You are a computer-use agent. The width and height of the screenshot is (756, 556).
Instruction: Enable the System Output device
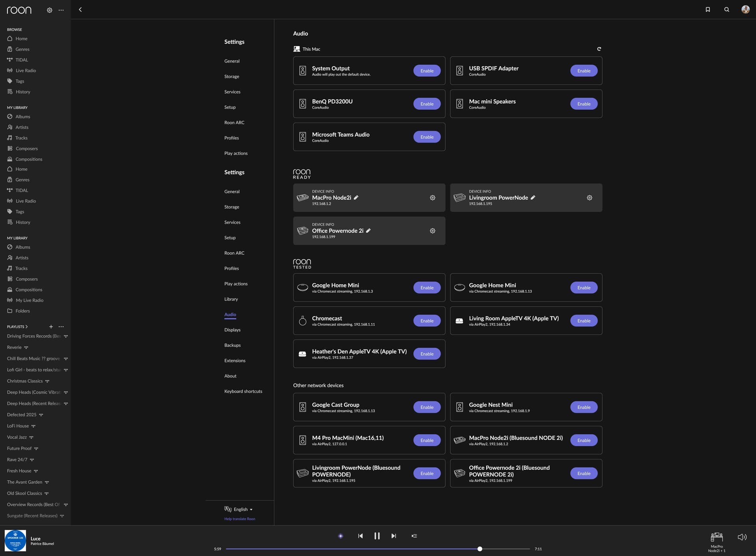[x=427, y=71]
